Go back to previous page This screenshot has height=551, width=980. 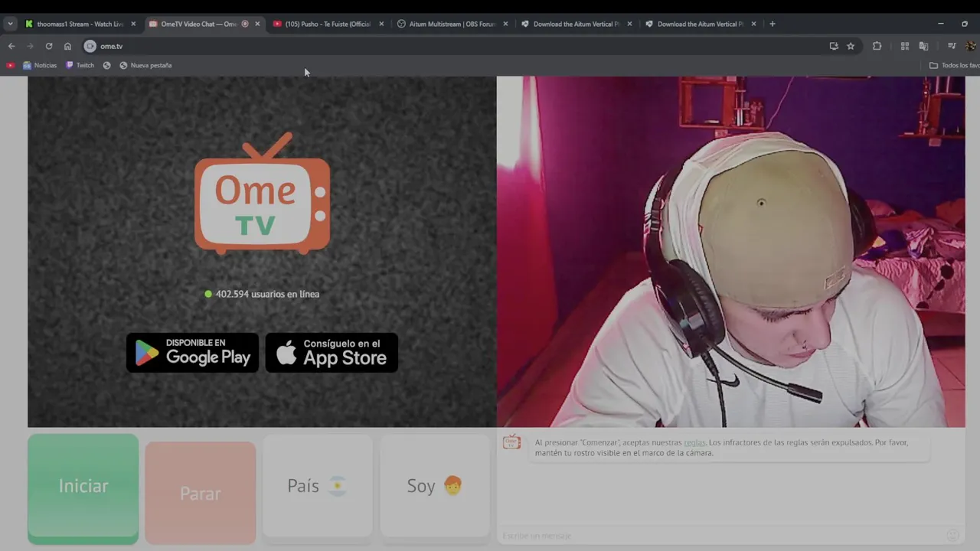click(x=11, y=46)
